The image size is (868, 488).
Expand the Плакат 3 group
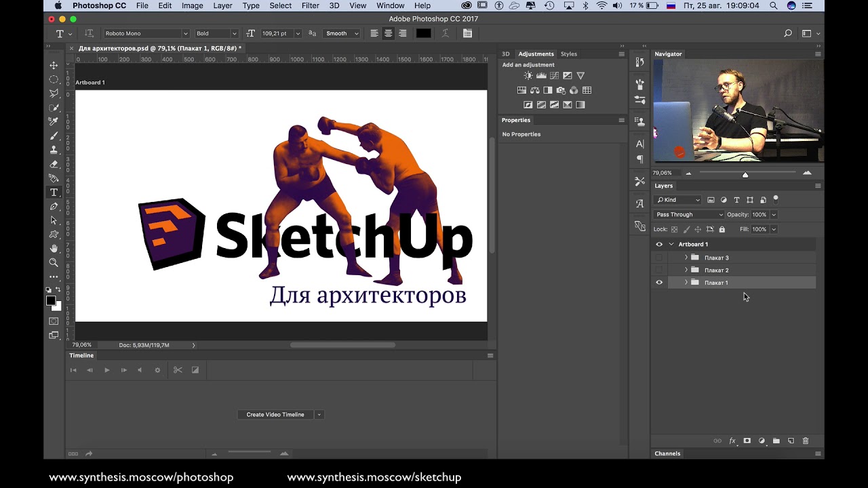click(x=686, y=258)
